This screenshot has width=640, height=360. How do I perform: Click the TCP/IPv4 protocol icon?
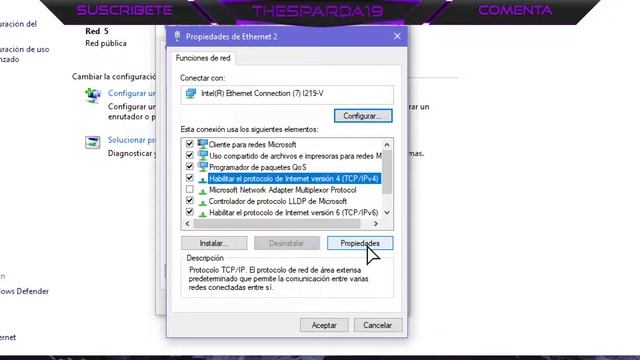click(202, 179)
